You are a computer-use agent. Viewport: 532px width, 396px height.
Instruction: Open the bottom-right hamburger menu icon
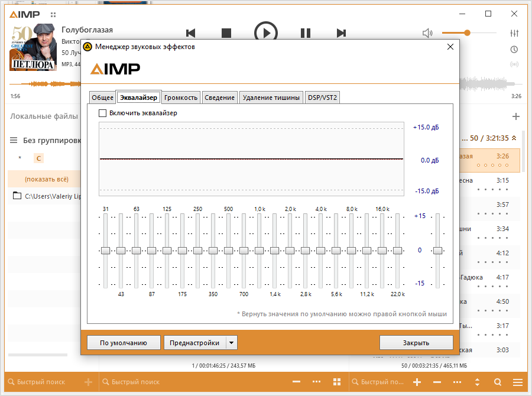click(x=518, y=382)
